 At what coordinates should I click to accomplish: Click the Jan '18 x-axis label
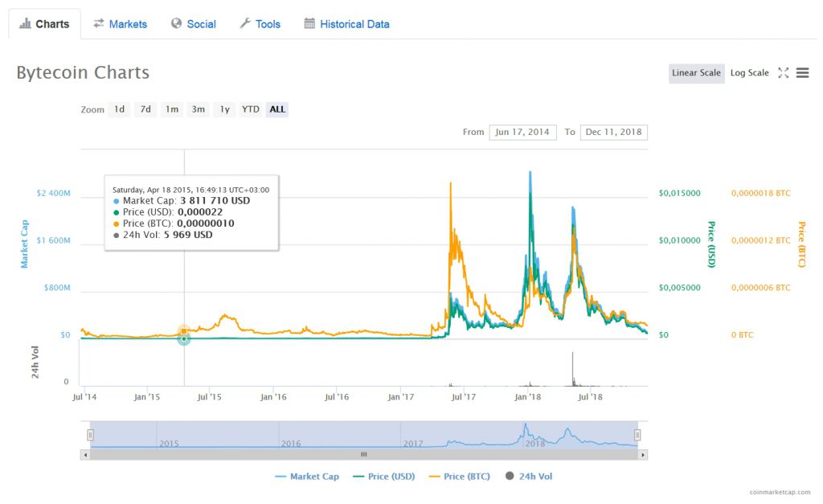(527, 397)
